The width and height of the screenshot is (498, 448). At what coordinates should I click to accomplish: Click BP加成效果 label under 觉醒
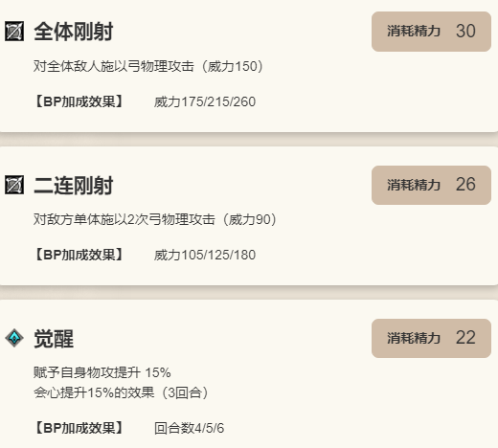click(79, 428)
